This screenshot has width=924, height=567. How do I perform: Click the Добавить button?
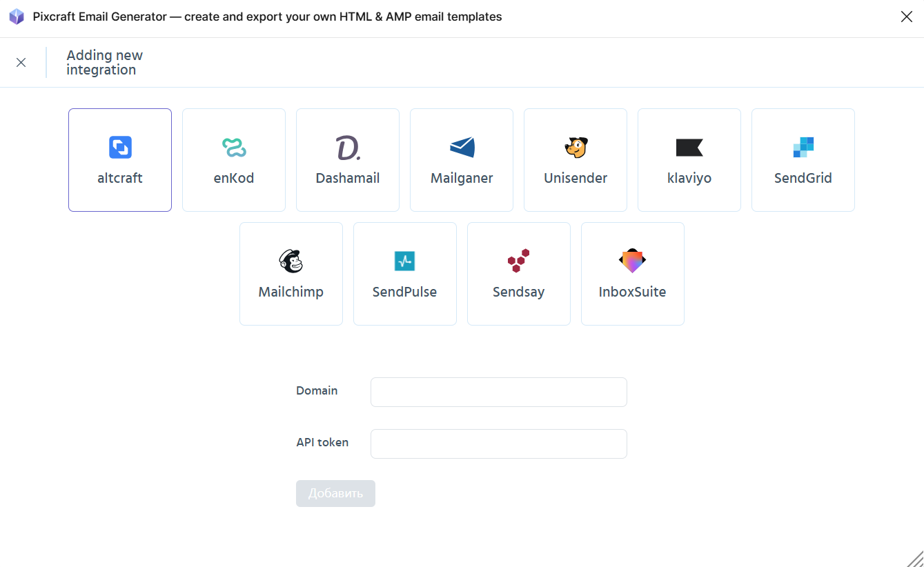[x=335, y=494]
